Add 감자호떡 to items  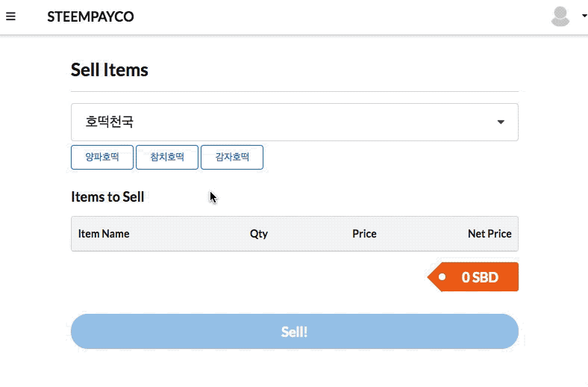[232, 158]
